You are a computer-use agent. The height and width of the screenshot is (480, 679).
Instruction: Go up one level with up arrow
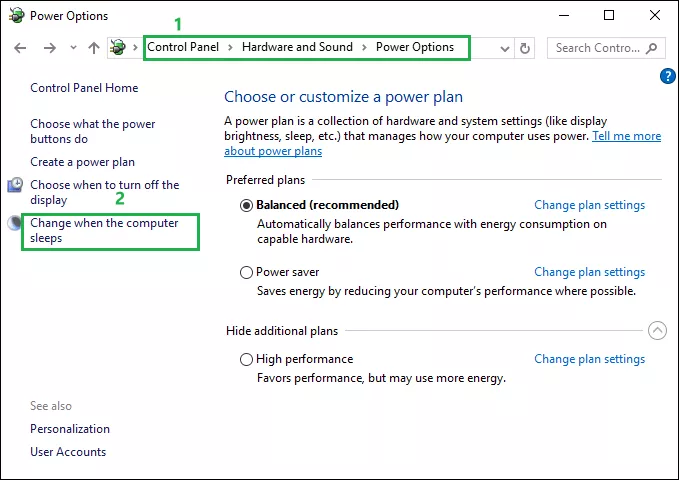[94, 48]
